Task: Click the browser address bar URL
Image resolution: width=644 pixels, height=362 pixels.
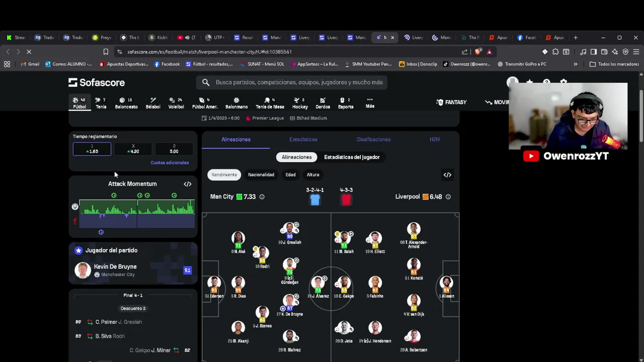Action: pyautogui.click(x=209, y=52)
